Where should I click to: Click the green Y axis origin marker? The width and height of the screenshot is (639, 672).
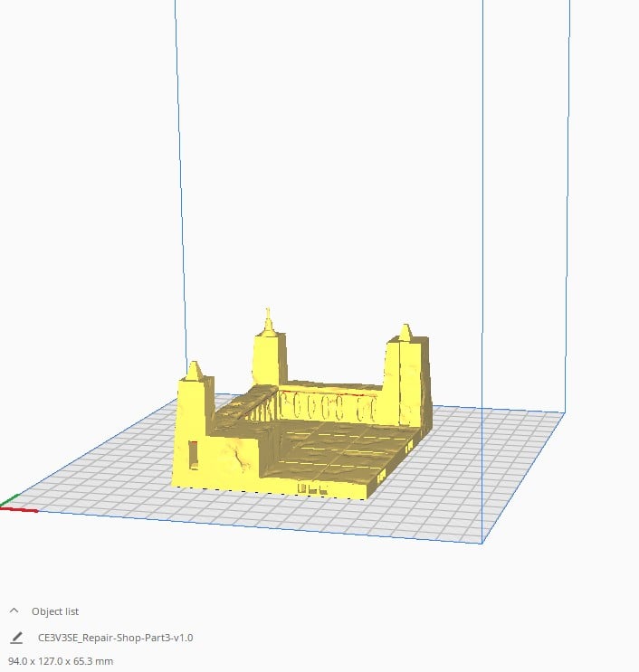(9, 499)
